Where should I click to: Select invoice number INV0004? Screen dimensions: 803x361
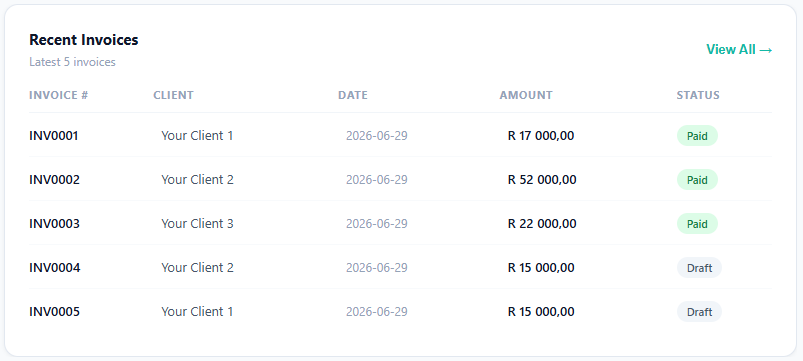54,268
